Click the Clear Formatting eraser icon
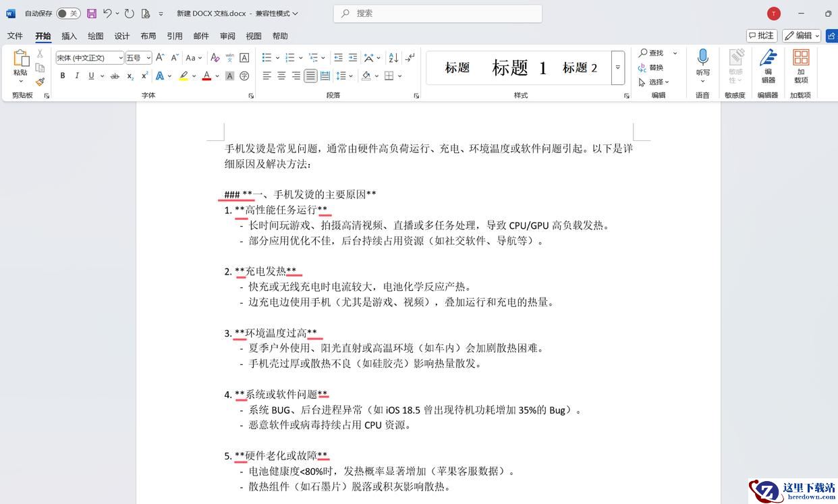This screenshot has height=504, width=838. click(x=215, y=58)
